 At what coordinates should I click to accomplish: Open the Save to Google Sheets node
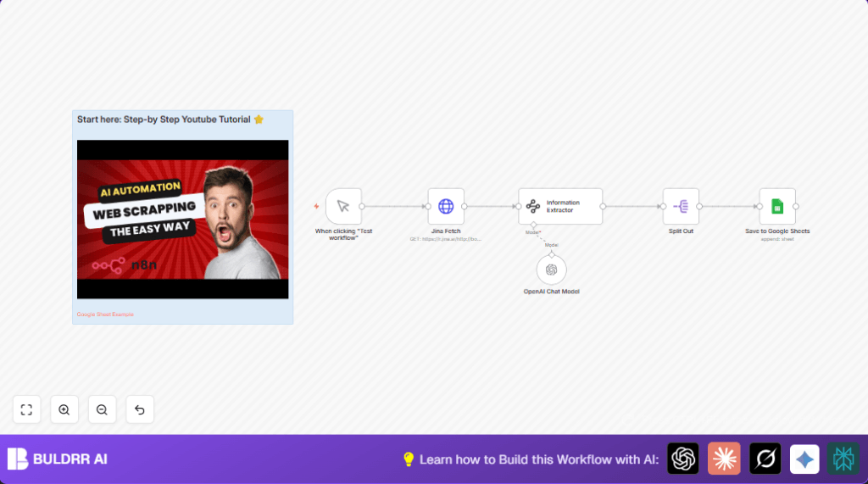coord(777,207)
